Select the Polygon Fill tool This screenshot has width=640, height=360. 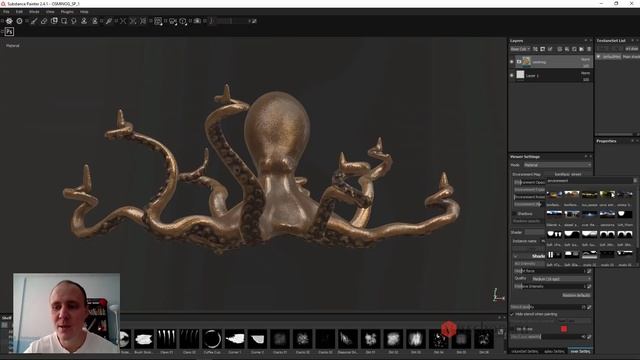pos(64,21)
